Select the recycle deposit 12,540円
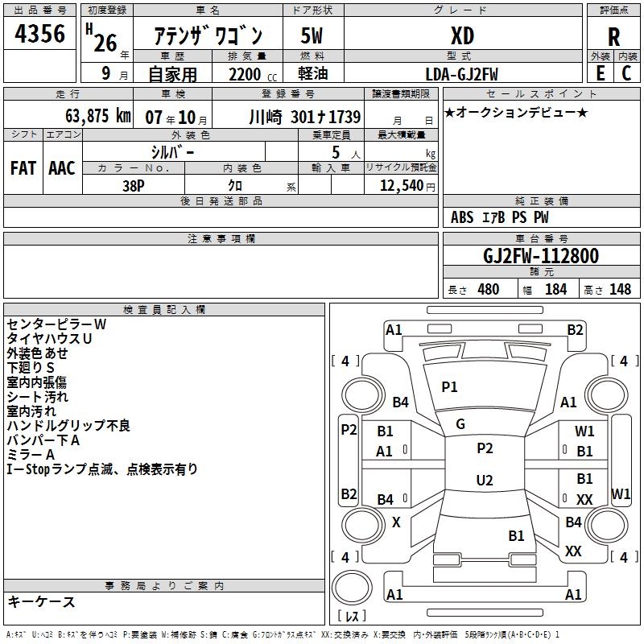 407,186
